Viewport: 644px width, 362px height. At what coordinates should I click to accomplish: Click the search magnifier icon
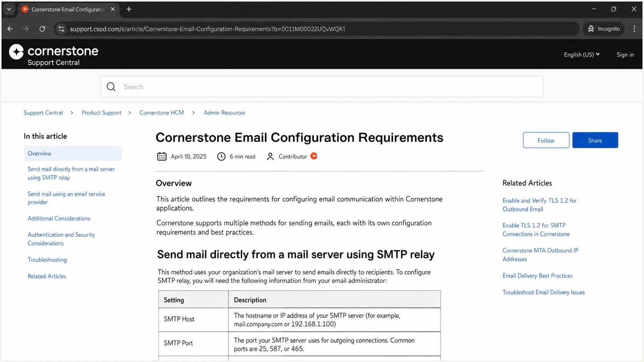point(111,87)
